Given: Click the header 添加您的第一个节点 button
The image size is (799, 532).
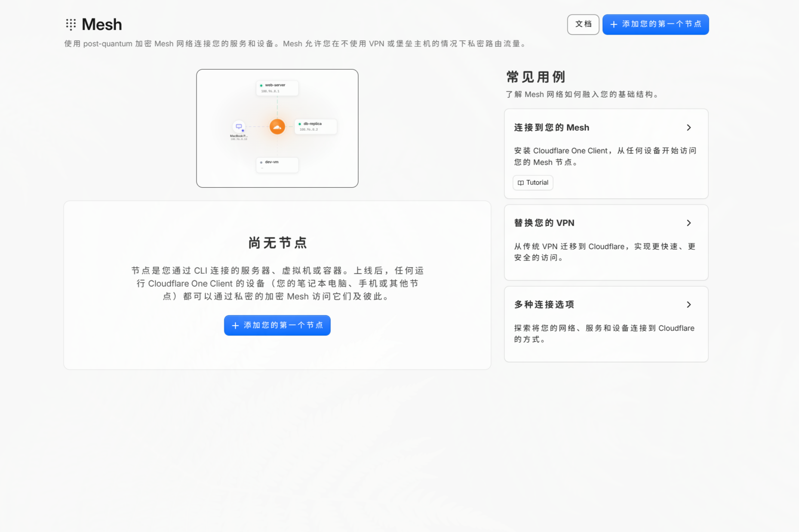Looking at the screenshot, I should (655, 24).
